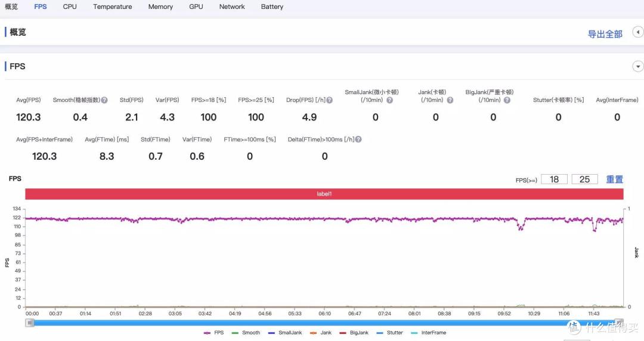Click the 11:43 time axis label
644x341 pixels.
pyautogui.click(x=593, y=314)
